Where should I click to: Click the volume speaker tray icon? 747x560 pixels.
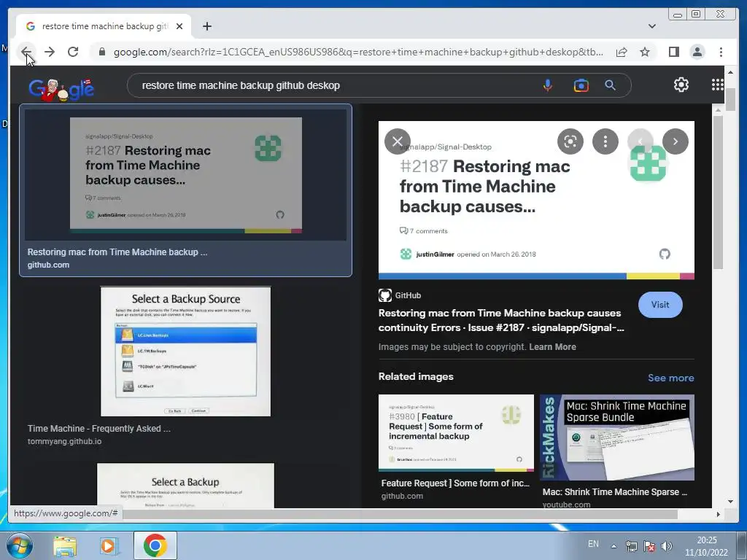pyautogui.click(x=667, y=546)
